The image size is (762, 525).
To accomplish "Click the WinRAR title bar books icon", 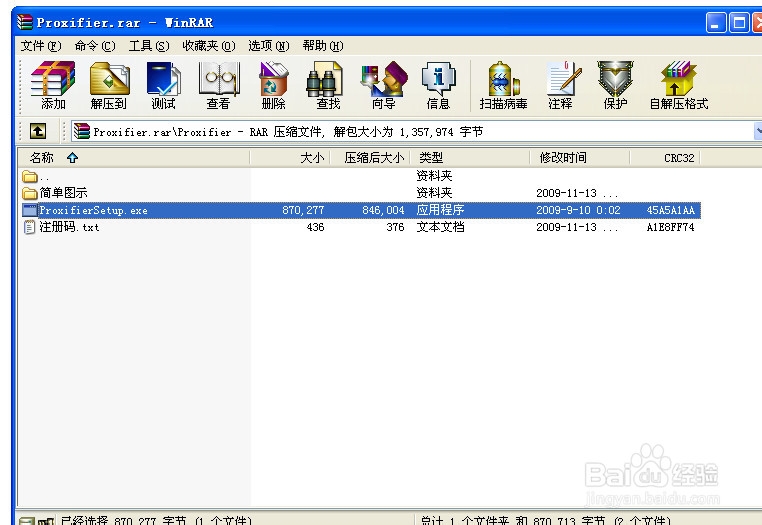I will (x=25, y=22).
